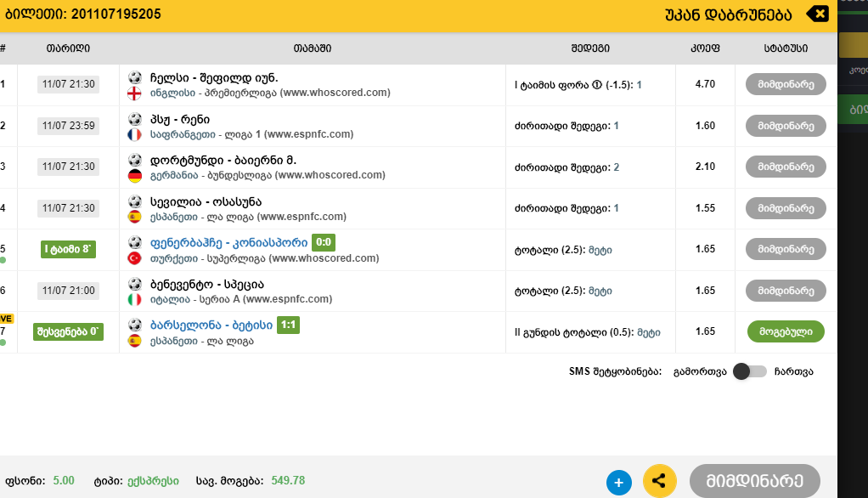This screenshot has width=868, height=498.
Task: Toggle the SMS notifications switch
Action: 750,371
